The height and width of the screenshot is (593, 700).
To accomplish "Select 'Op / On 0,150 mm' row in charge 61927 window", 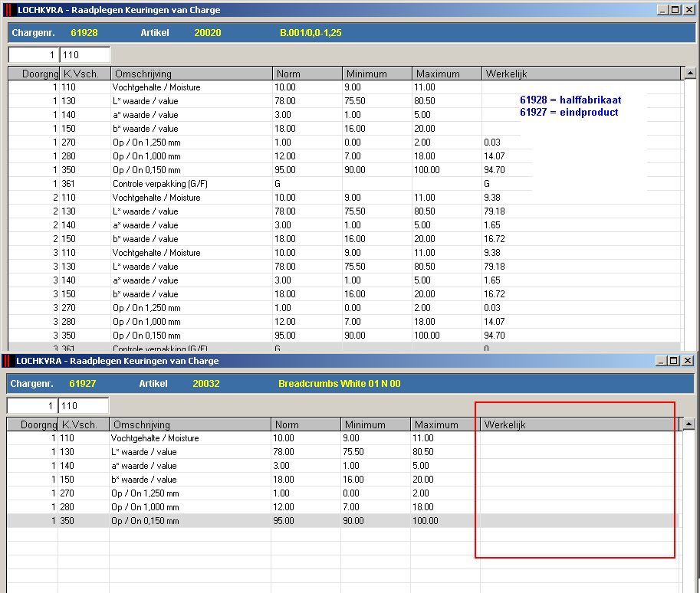I will pos(343,521).
